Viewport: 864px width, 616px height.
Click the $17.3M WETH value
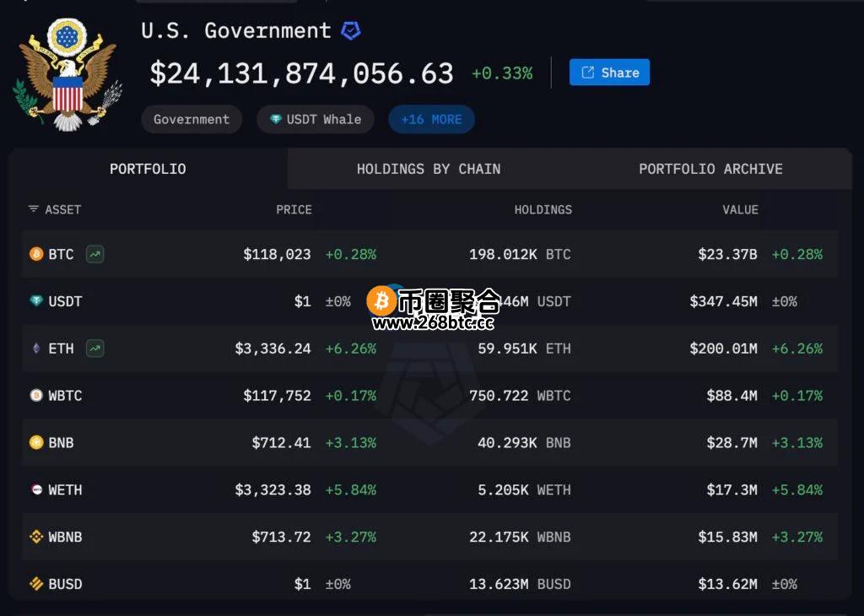tap(732, 489)
